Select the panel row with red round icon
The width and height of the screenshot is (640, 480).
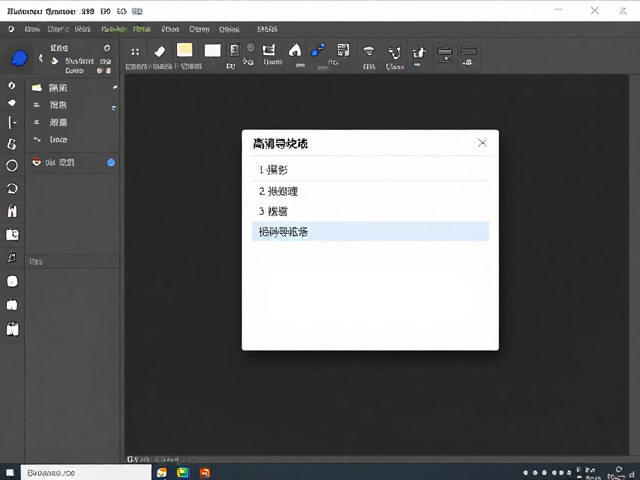73,162
